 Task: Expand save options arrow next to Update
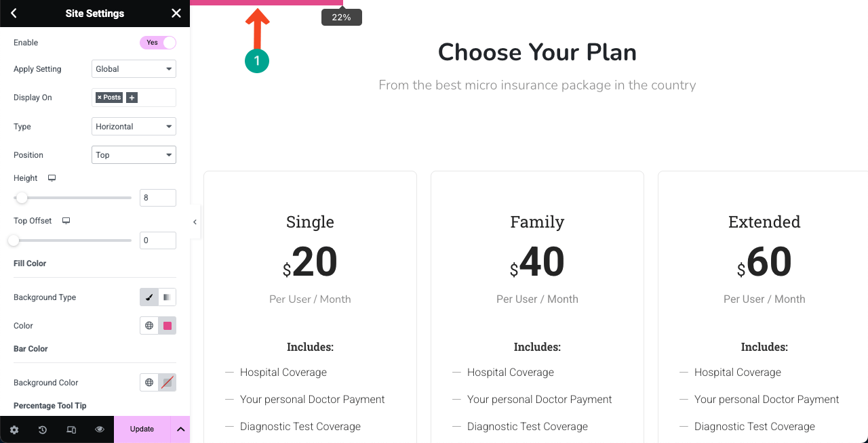[x=180, y=429]
